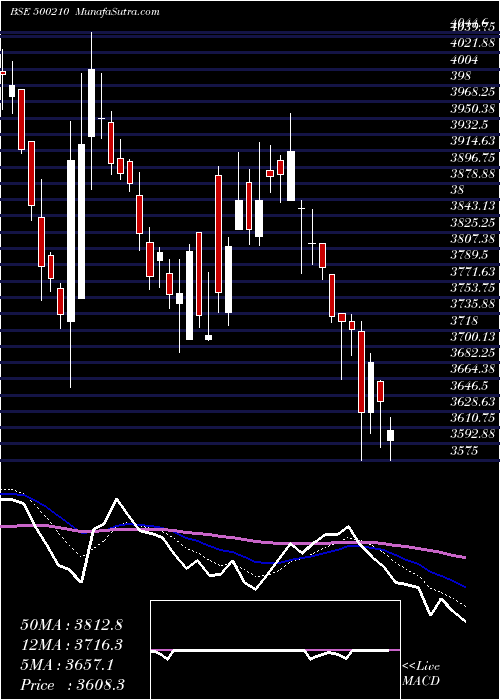
Task: Click the 3878.88 price axis label
Action: pos(473,174)
